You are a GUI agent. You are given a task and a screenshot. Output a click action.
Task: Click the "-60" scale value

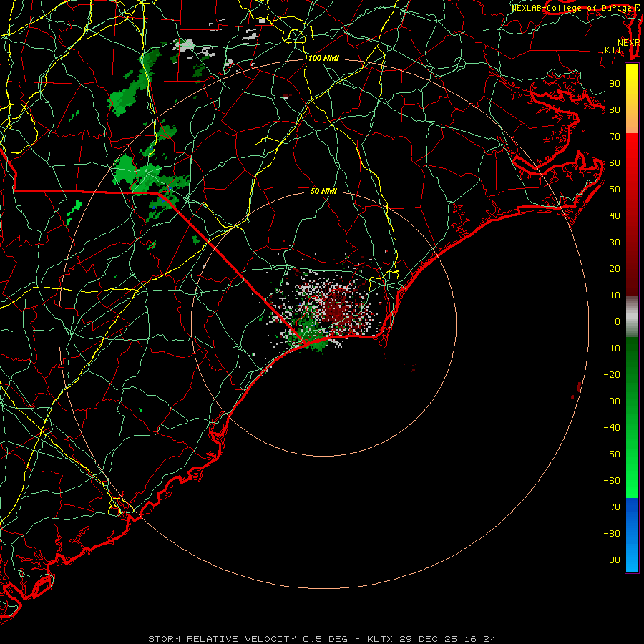(612, 481)
